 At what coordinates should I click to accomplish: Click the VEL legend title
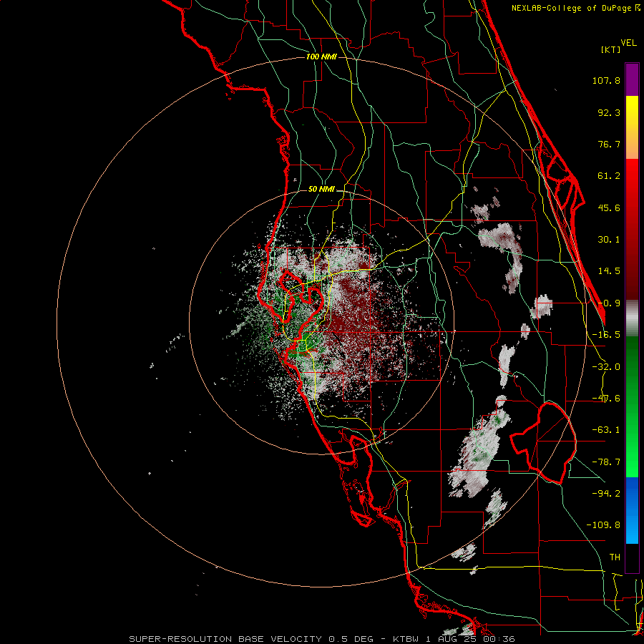pyautogui.click(x=628, y=43)
